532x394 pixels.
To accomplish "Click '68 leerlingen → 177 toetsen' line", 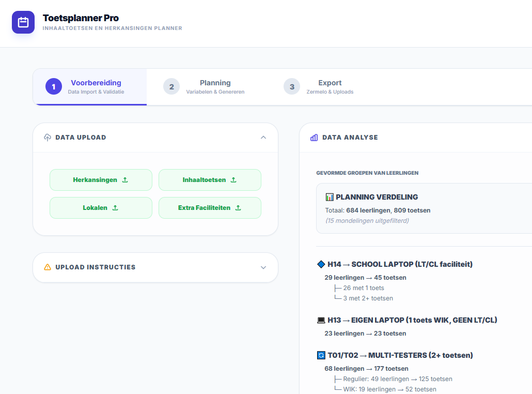I will (x=366, y=369).
